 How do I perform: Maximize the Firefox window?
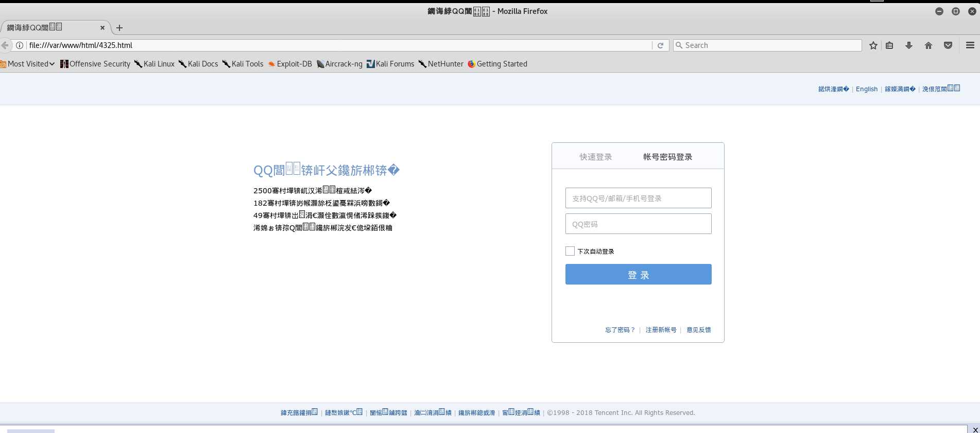pos(956,11)
